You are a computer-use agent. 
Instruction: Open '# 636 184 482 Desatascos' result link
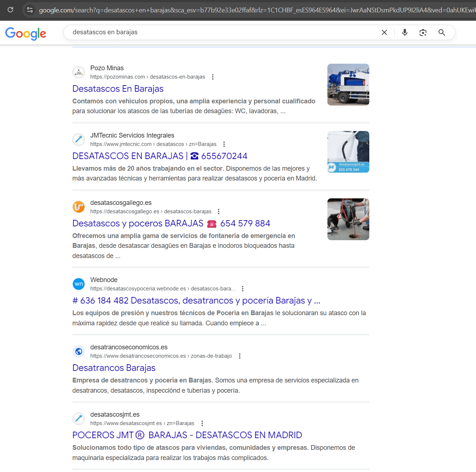tap(196, 301)
